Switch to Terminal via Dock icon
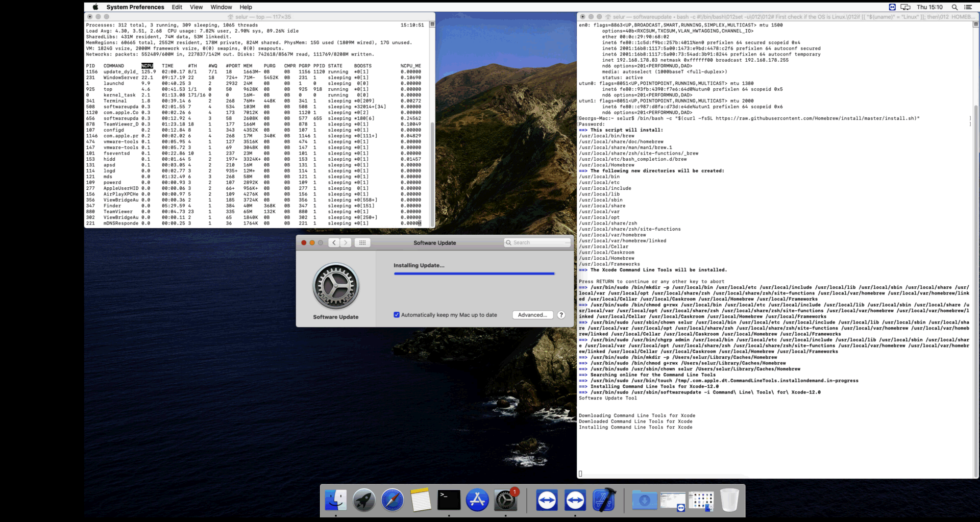980x522 pixels. (x=449, y=500)
